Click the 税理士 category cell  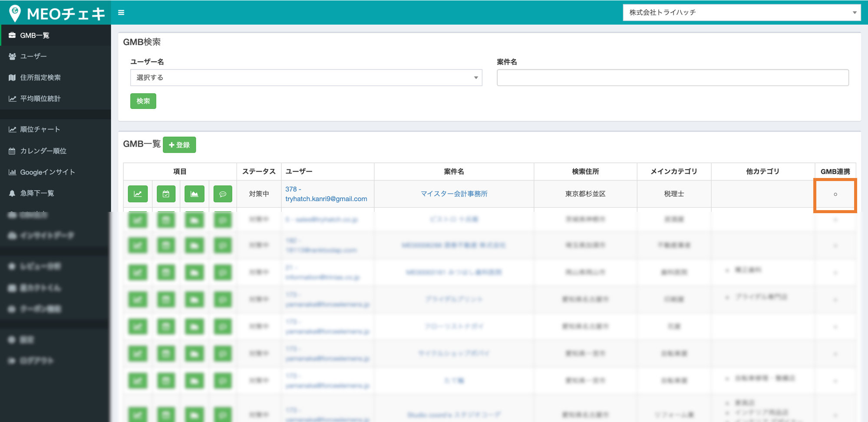coord(674,194)
